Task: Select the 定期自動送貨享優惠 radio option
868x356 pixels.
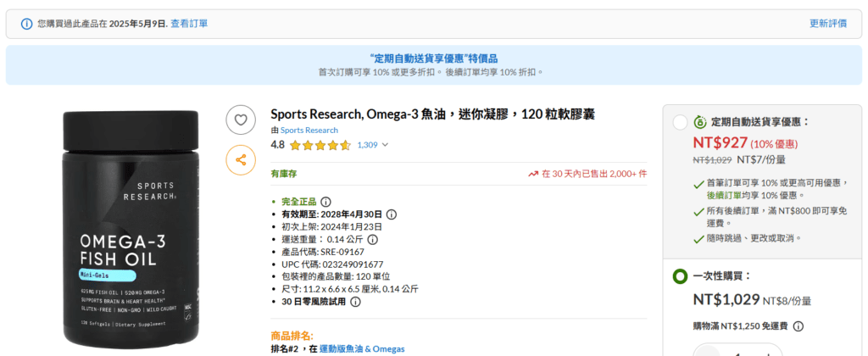Action: [x=680, y=122]
